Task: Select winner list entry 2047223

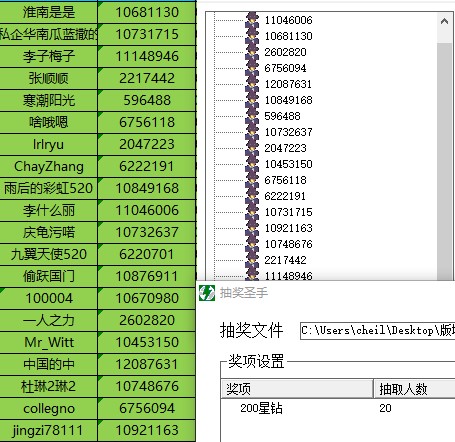Action: (x=285, y=148)
